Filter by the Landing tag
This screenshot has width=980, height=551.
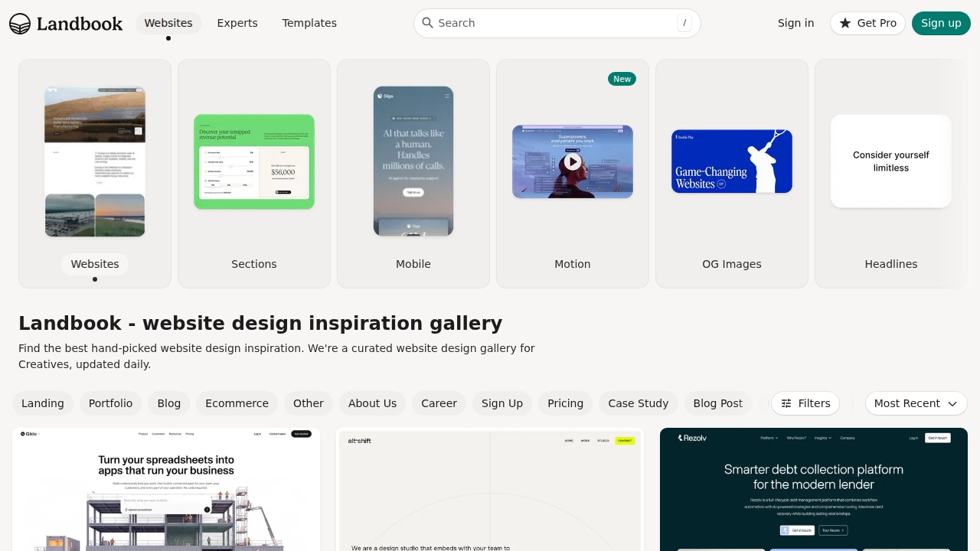43,403
